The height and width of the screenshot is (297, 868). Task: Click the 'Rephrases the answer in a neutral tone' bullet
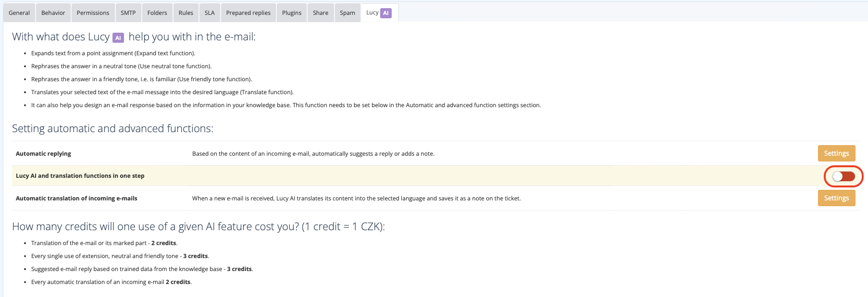[x=121, y=66]
